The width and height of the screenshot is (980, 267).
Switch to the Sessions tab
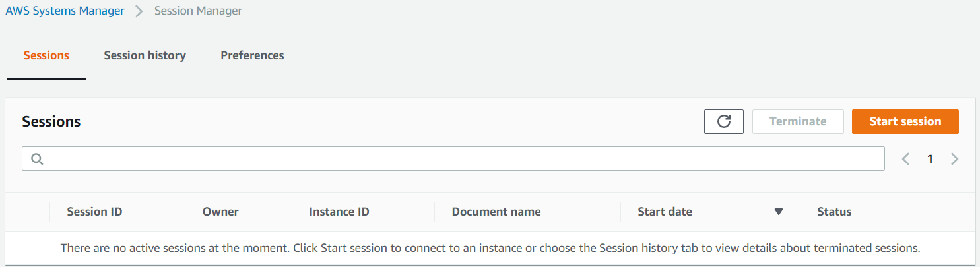(46, 55)
